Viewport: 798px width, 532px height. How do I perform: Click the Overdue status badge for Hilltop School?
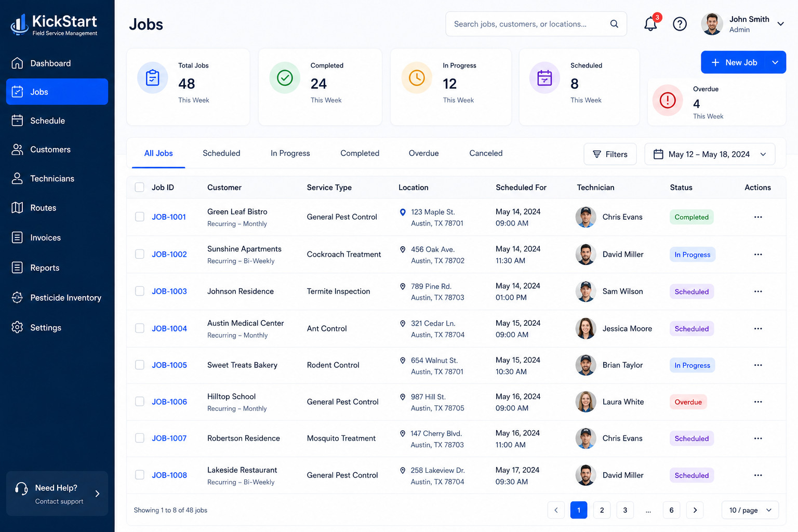click(688, 402)
